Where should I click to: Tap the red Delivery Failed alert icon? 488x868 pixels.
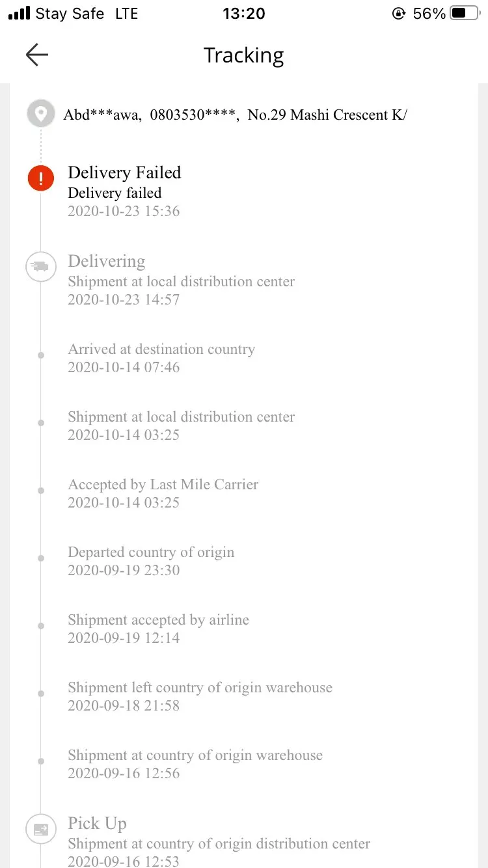[41, 178]
